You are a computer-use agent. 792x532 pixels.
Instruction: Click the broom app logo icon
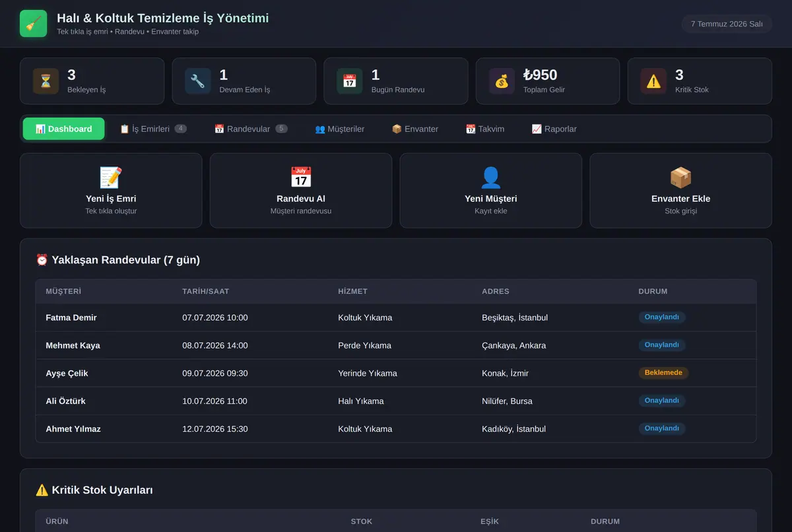(x=33, y=24)
